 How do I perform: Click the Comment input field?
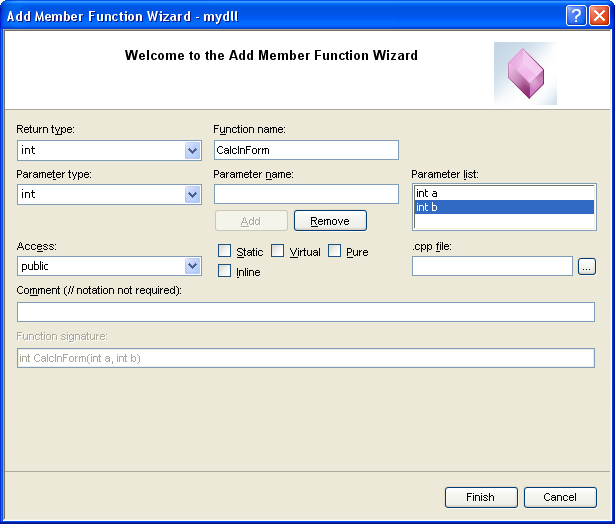coord(306,312)
